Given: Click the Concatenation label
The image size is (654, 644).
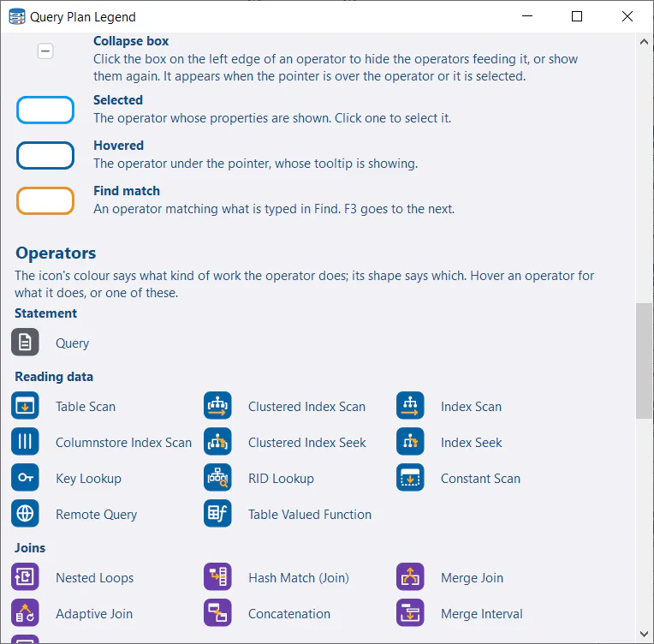Looking at the screenshot, I should tap(289, 613).
